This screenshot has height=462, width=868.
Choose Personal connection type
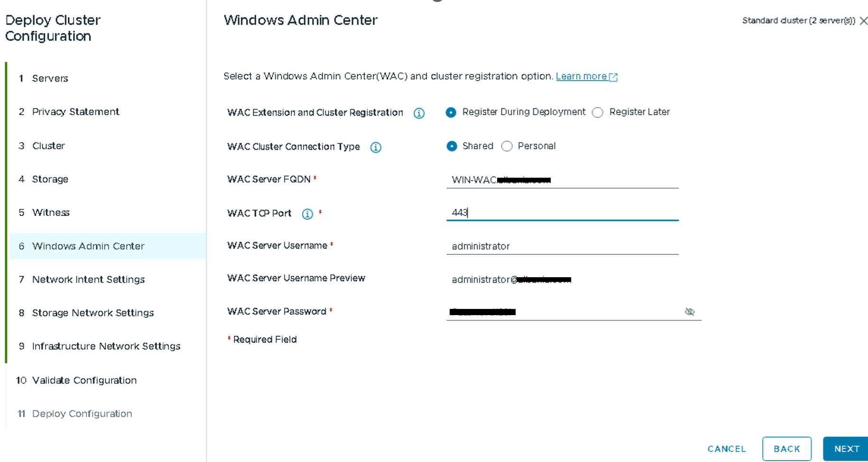point(507,146)
